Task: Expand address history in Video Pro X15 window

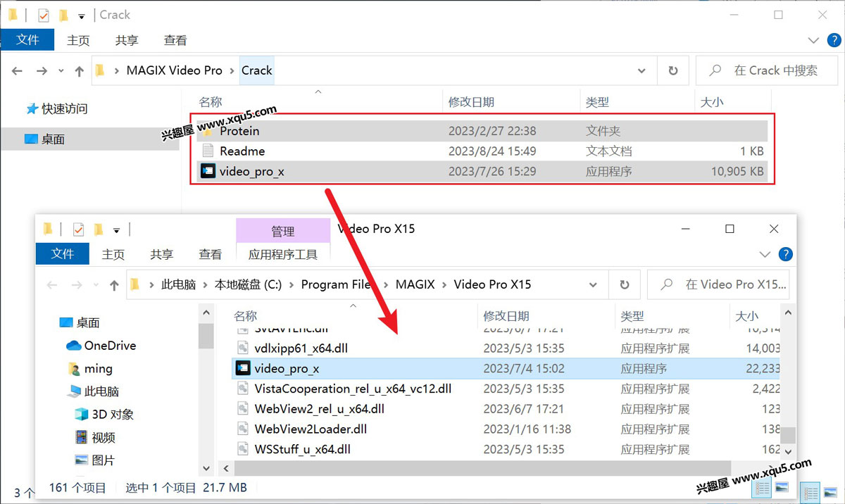Action: pos(594,284)
